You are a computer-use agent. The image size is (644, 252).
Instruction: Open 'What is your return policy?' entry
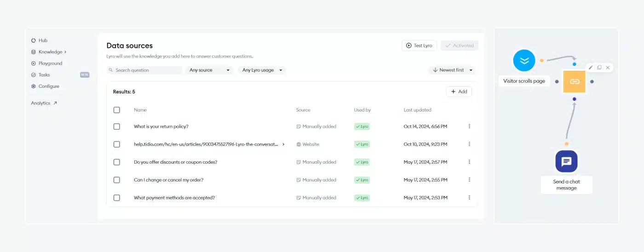point(161,126)
